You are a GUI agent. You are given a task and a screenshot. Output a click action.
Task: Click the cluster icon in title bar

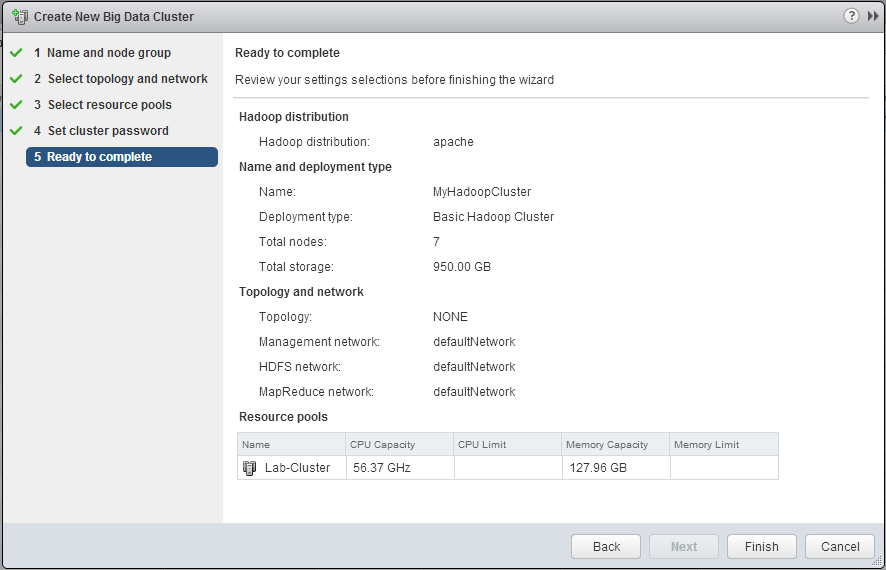pyautogui.click(x=20, y=16)
